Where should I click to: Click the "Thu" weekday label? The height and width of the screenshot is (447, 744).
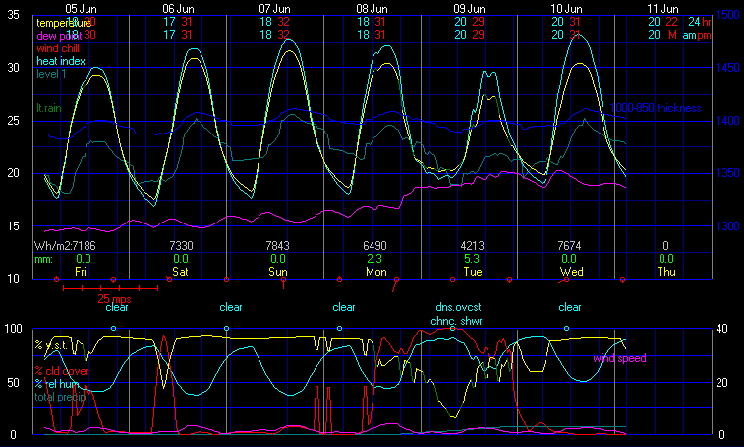(666, 271)
